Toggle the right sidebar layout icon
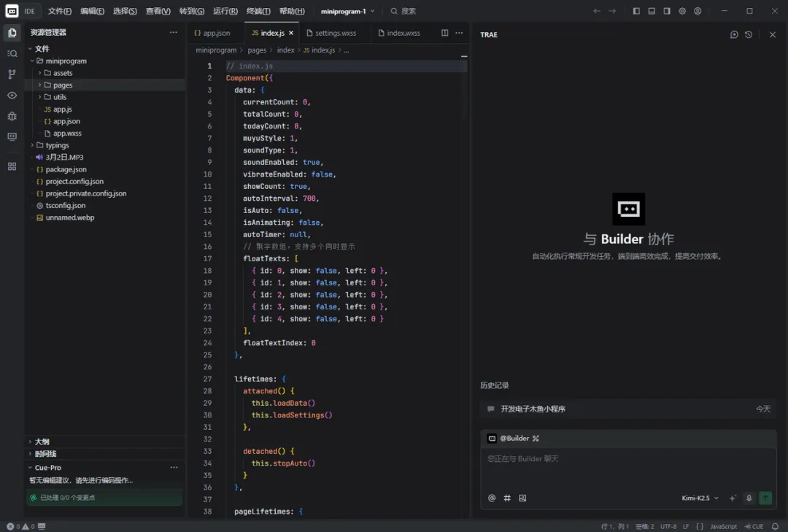 point(667,11)
